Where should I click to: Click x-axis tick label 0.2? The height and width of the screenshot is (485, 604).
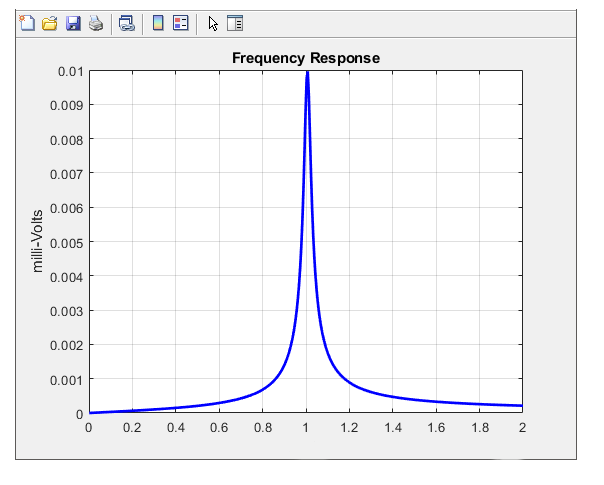(x=132, y=428)
